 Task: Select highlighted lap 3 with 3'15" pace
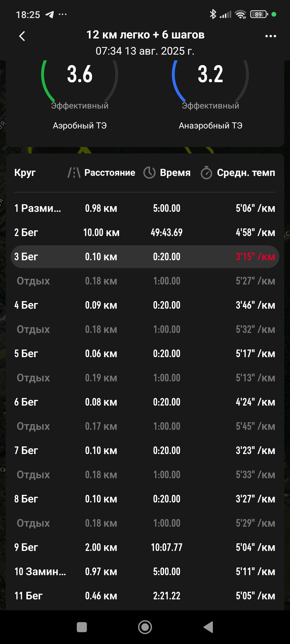tap(145, 257)
